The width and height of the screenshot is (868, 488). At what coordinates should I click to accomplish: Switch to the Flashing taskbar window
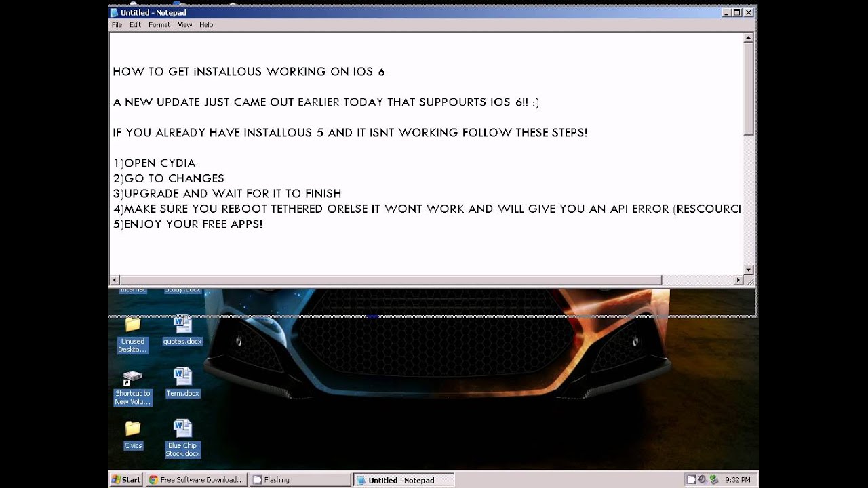coord(300,480)
